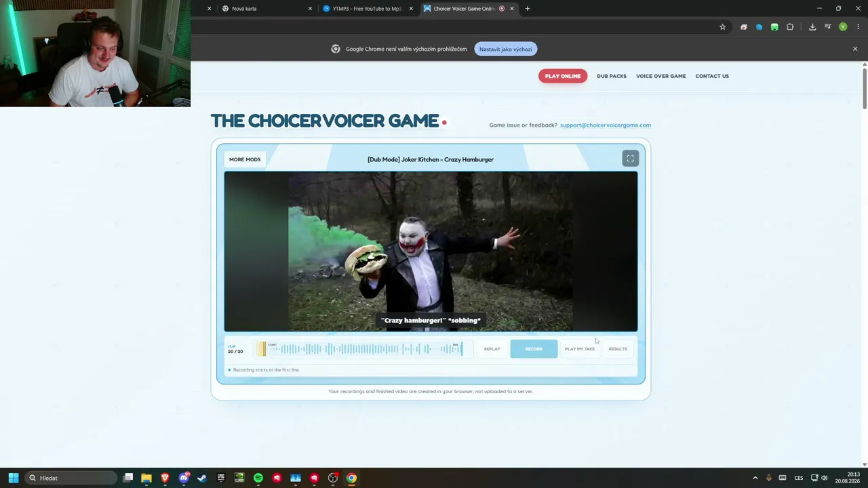Bookmark this page with the star icon
The height and width of the screenshot is (488, 868).
723,27
